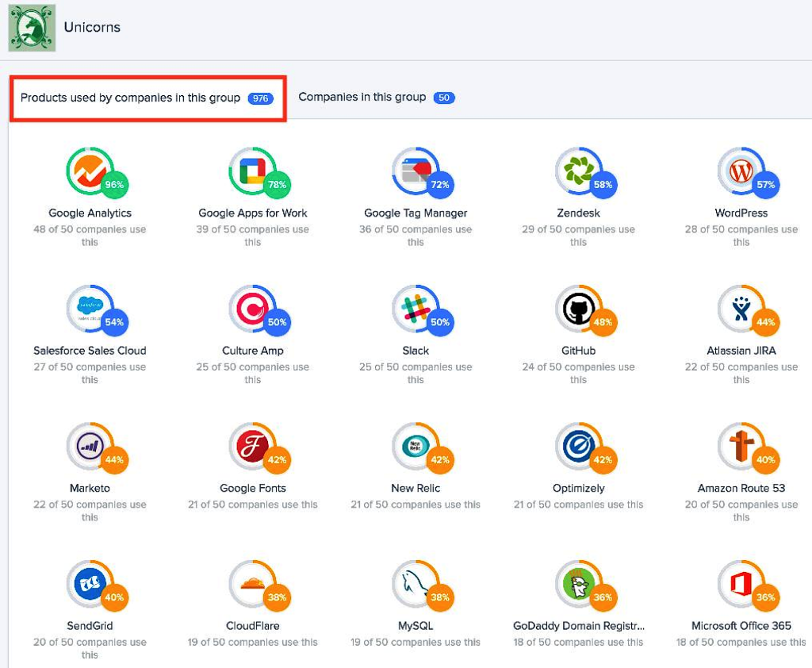Click the GitHub octocat icon
The height and width of the screenshot is (668, 812).
coord(578,309)
